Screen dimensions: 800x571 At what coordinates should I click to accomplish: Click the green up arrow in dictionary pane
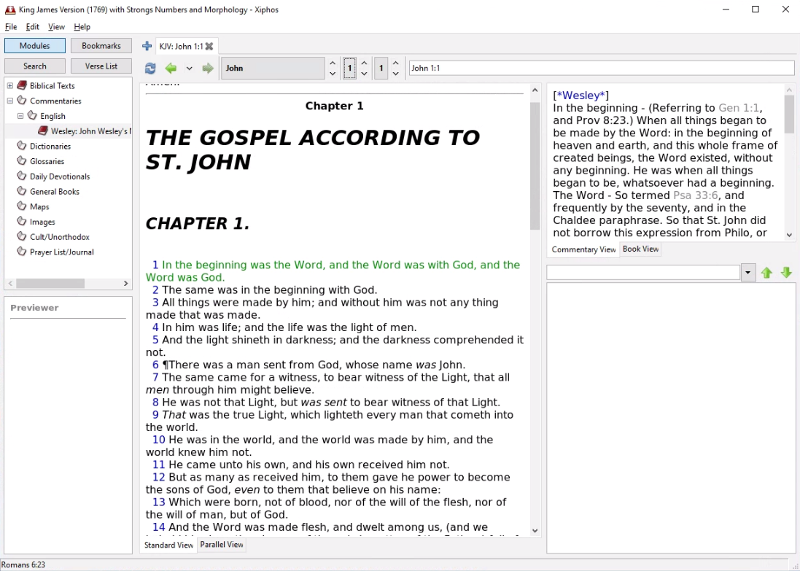coord(767,273)
